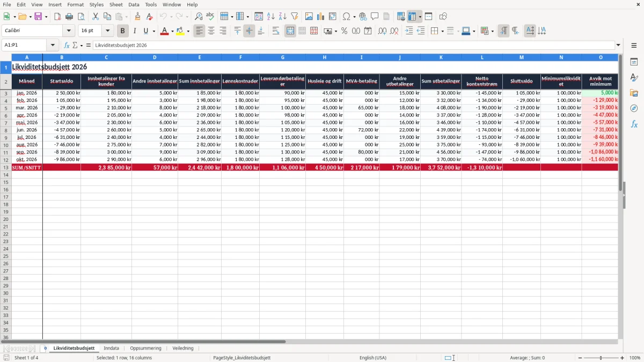Switch to the Oppsummering sheet tab
This screenshot has width=644, height=362.
pyautogui.click(x=145, y=348)
